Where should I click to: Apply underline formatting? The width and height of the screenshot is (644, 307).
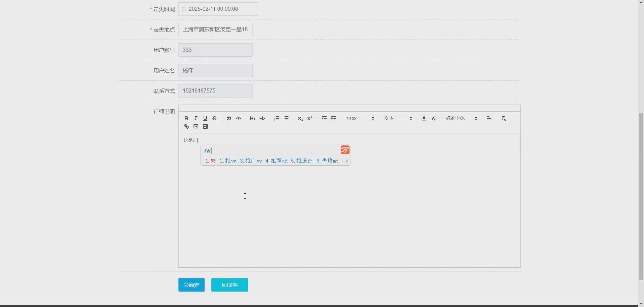point(205,118)
